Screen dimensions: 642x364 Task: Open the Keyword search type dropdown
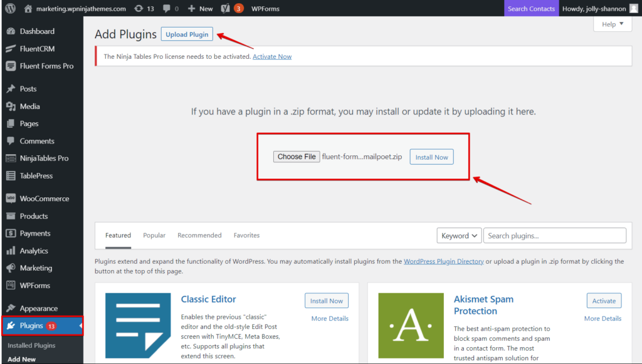point(459,236)
